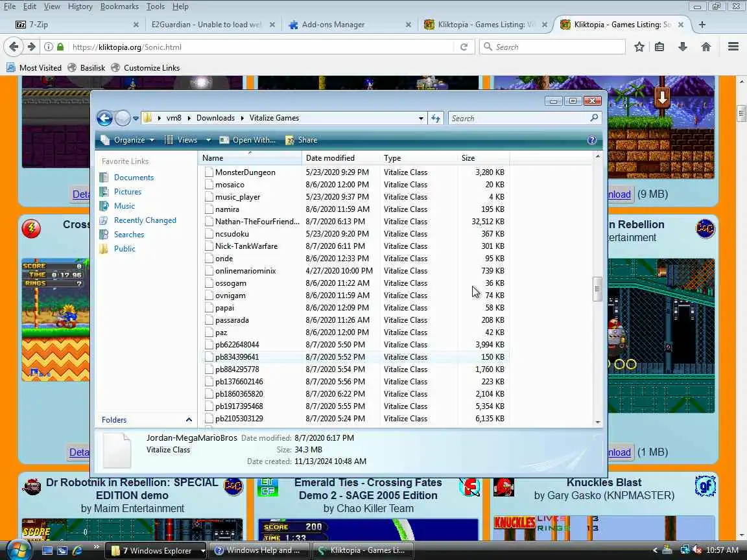The height and width of the screenshot is (560, 747).
Task: Open Explorer help question mark icon
Action: pyautogui.click(x=591, y=140)
